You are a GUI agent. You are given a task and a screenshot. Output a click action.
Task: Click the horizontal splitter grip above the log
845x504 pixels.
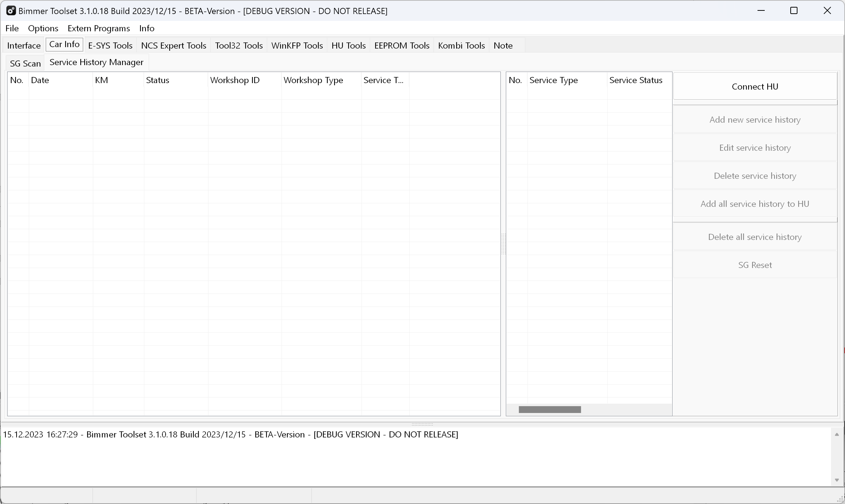(x=422, y=424)
